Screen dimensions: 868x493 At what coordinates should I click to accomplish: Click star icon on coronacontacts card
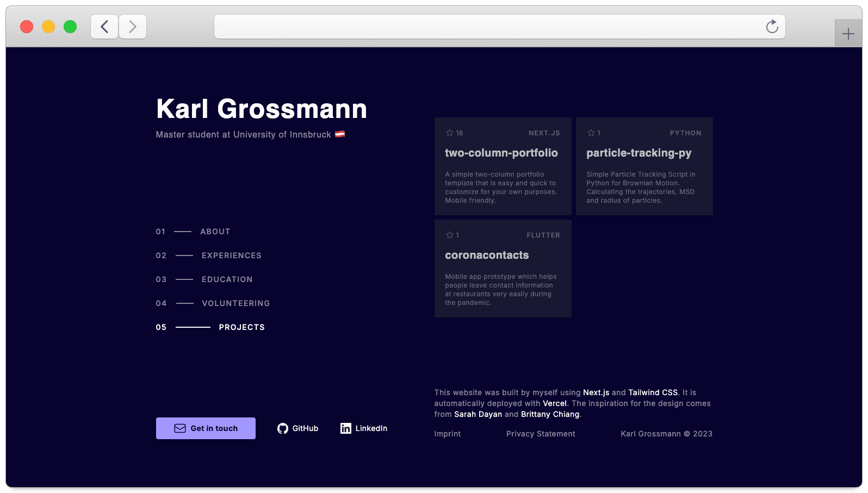[x=450, y=235]
